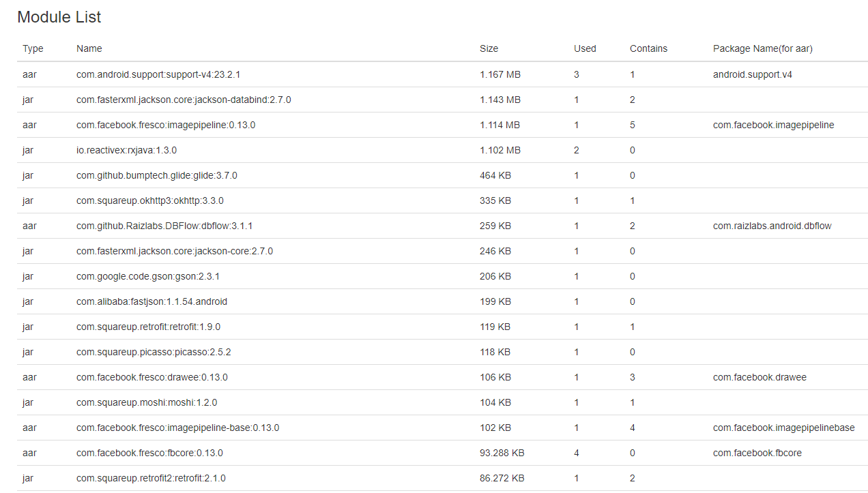This screenshot has width=868, height=493.
Task: Click the Module List heading
Action: pyautogui.click(x=59, y=17)
